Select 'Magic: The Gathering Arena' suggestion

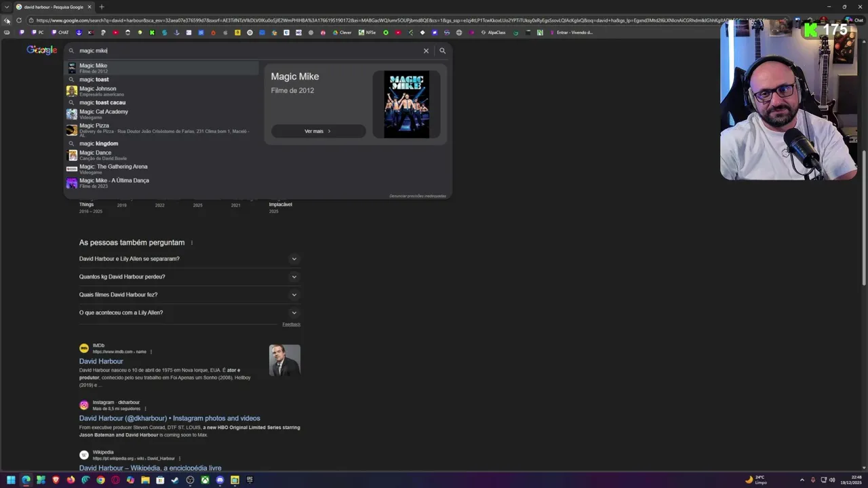coord(161,169)
